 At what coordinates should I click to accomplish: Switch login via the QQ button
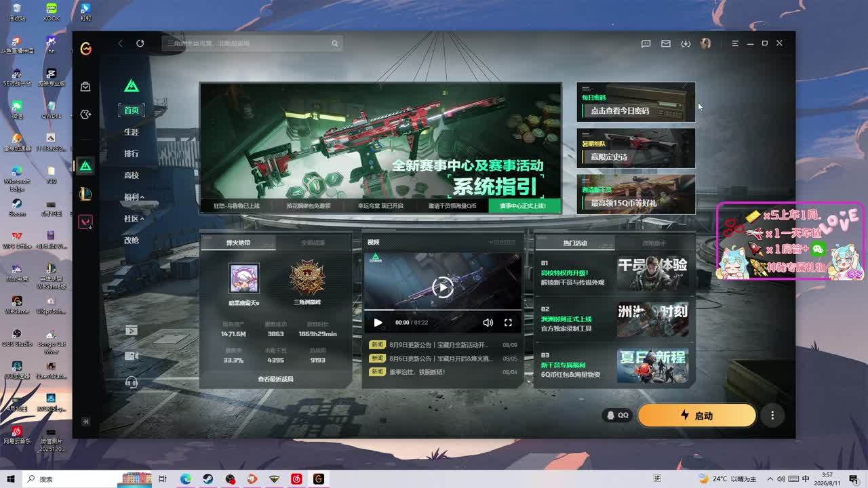pyautogui.click(x=617, y=415)
